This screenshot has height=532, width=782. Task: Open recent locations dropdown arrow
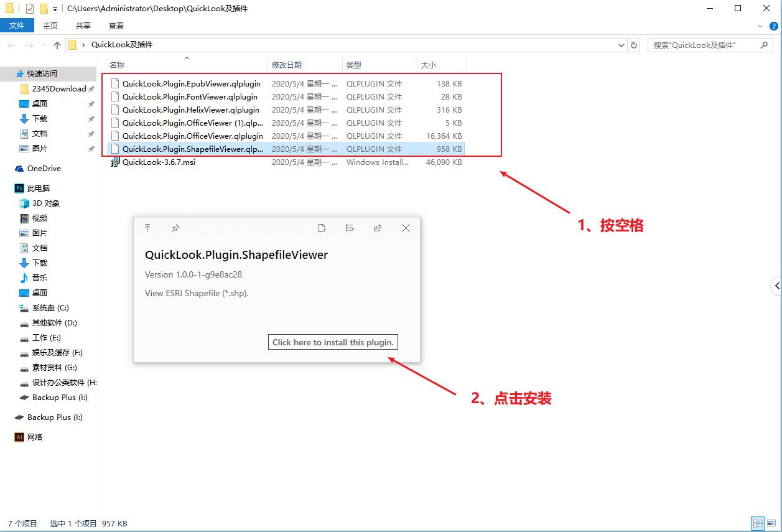pyautogui.click(x=44, y=45)
